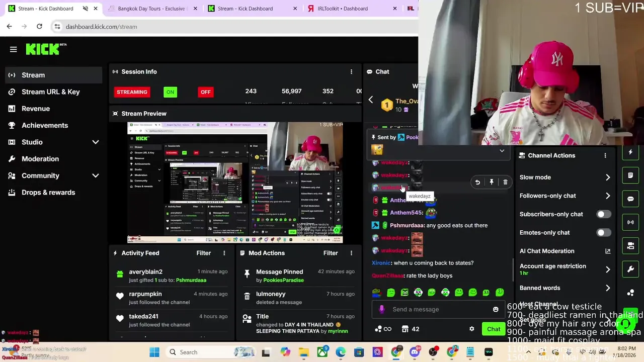Open Stream in the sidebar
The width and height of the screenshot is (644, 362).
[53, 75]
